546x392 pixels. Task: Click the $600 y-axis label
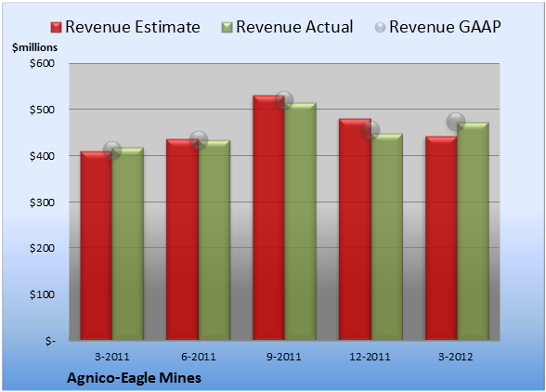(x=42, y=63)
